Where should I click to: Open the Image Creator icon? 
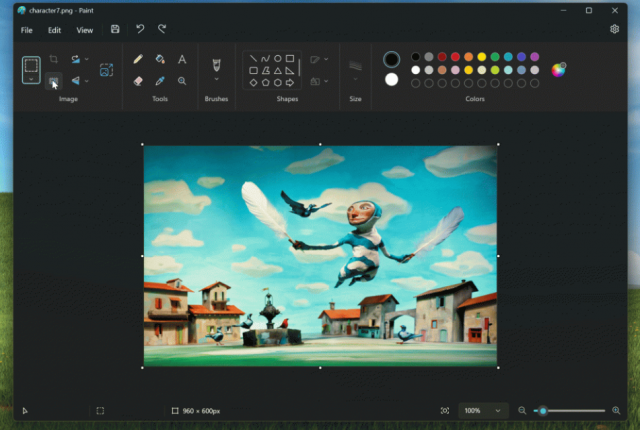[106, 70]
